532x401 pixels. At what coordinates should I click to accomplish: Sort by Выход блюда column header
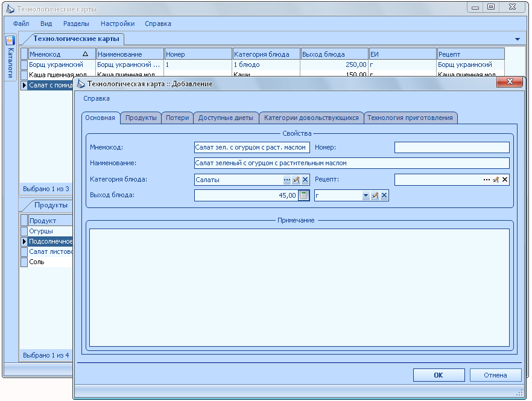click(335, 54)
